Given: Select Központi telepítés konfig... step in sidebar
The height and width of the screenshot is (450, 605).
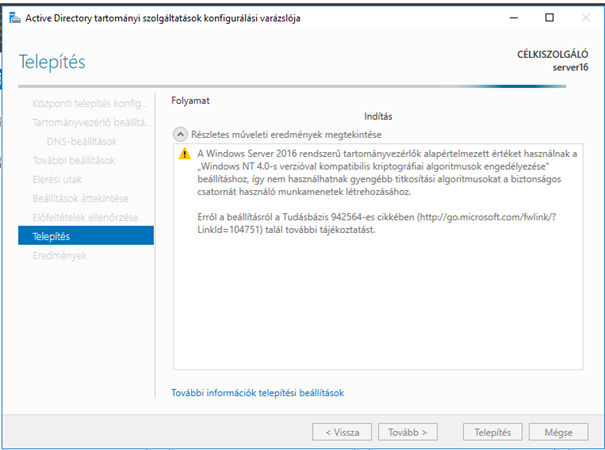Looking at the screenshot, I should [x=84, y=103].
